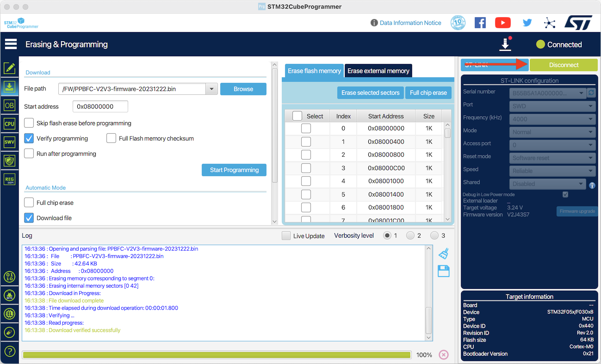
Task: Click the Disconnect button
Action: (x=564, y=65)
